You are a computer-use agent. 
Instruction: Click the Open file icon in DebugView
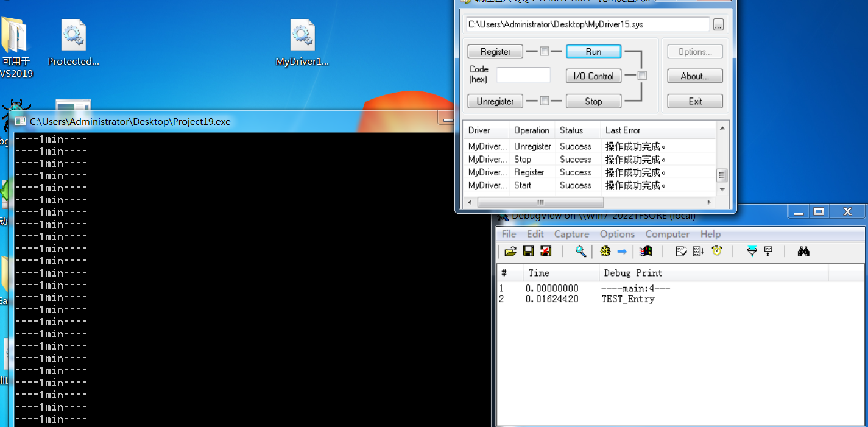coord(510,252)
